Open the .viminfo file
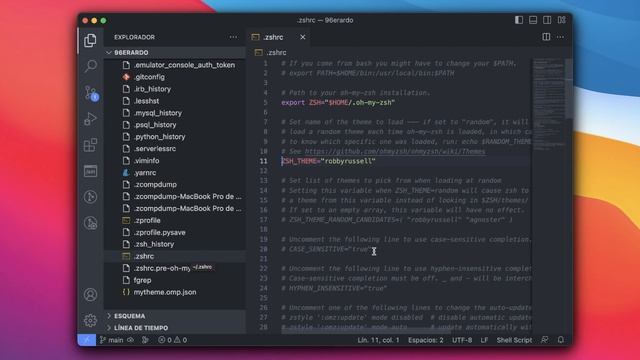Screen dimensions: 640x360 coord(175,160)
